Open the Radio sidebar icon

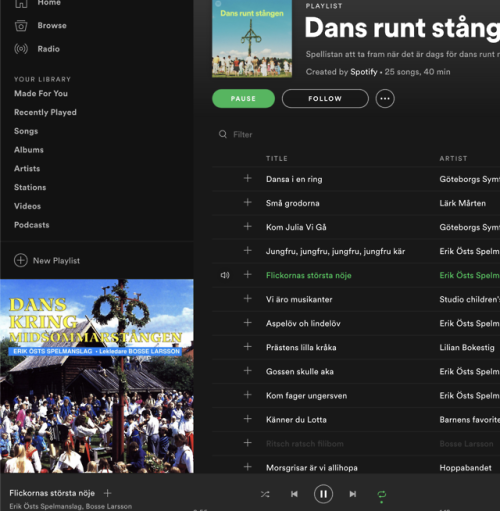click(x=21, y=49)
